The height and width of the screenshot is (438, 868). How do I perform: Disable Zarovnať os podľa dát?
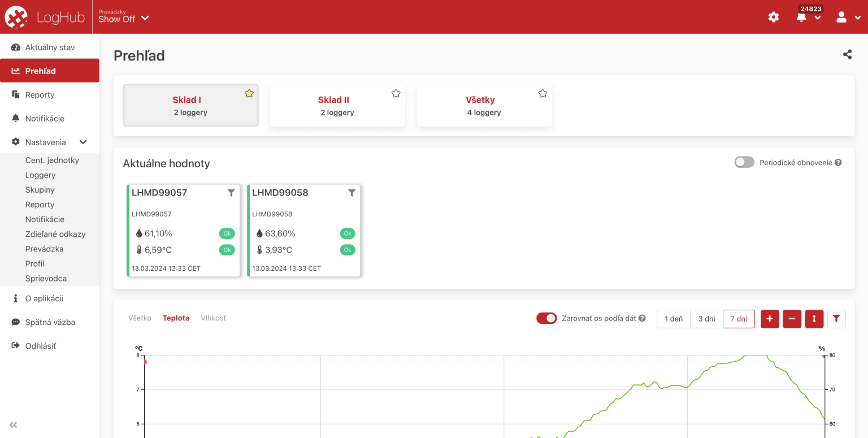(x=546, y=318)
